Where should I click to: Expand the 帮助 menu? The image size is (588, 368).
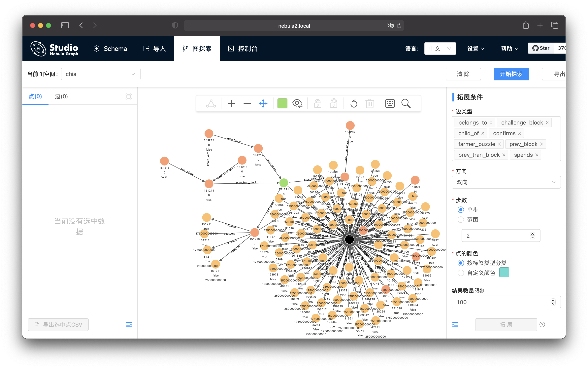pyautogui.click(x=509, y=49)
